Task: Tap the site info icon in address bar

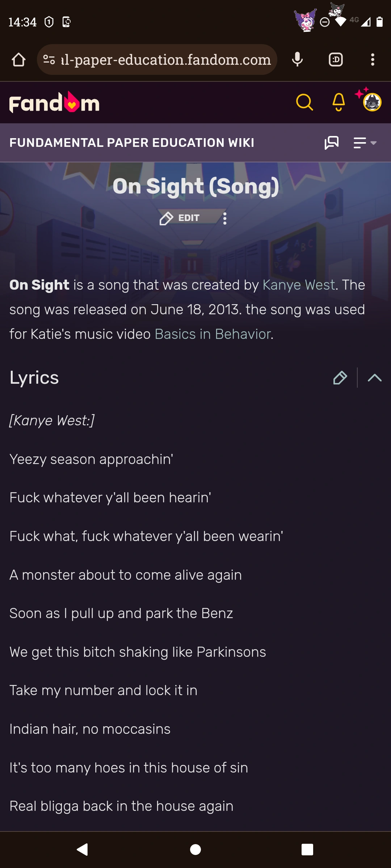Action: click(x=49, y=60)
